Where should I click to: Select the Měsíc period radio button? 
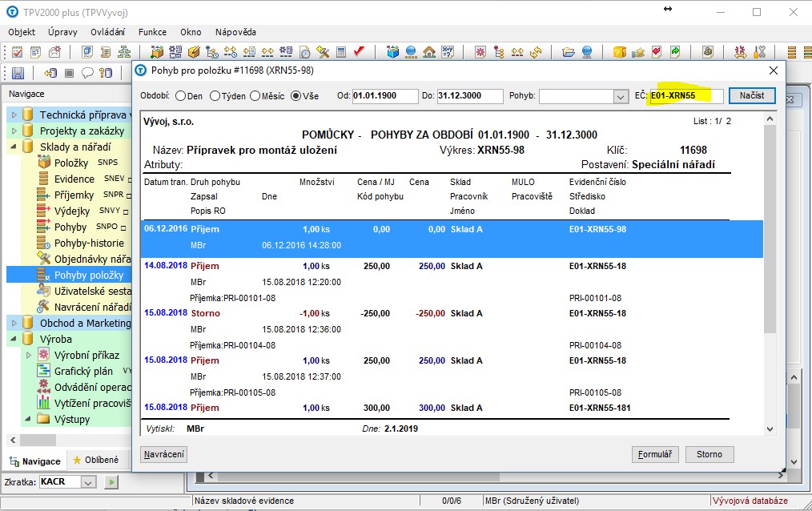click(x=255, y=96)
